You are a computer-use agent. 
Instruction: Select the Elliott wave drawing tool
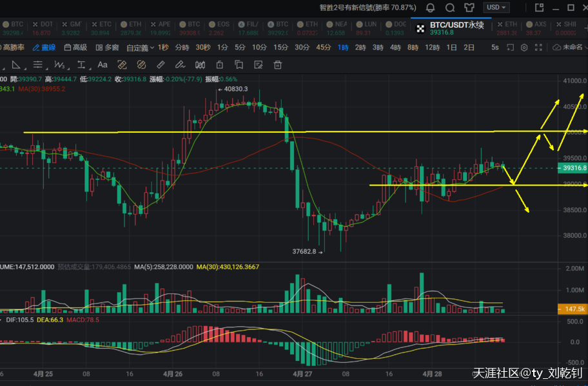61,65
